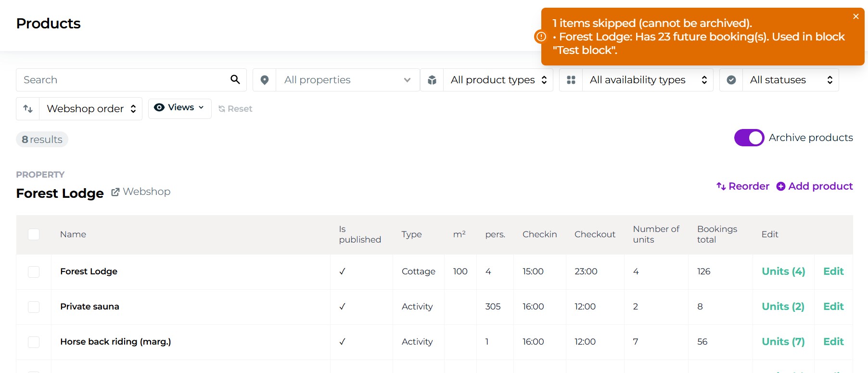The width and height of the screenshot is (868, 373).
Task: Click the Private sauna product name
Action: (x=89, y=307)
